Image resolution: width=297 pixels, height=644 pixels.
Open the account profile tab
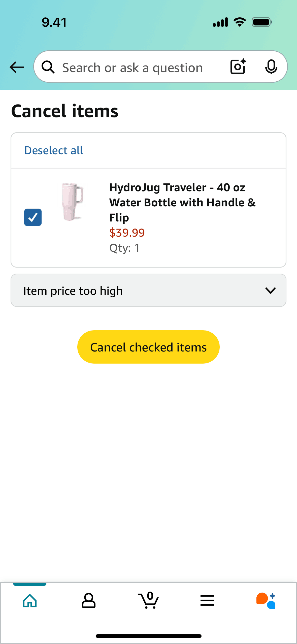click(89, 601)
